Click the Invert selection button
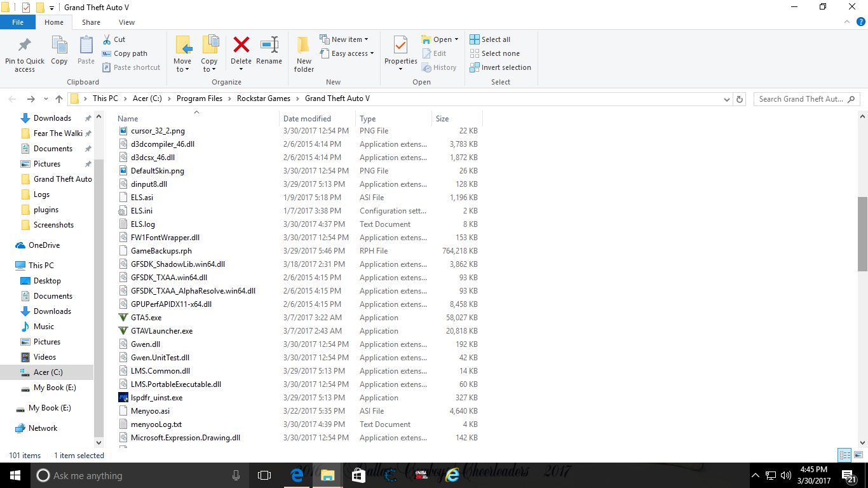 click(x=500, y=67)
